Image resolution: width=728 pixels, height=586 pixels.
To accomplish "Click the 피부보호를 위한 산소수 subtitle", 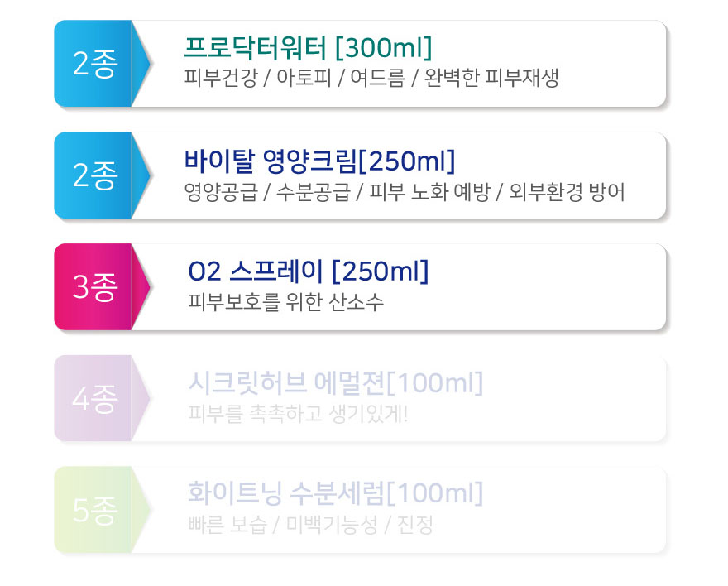I will (x=286, y=302).
